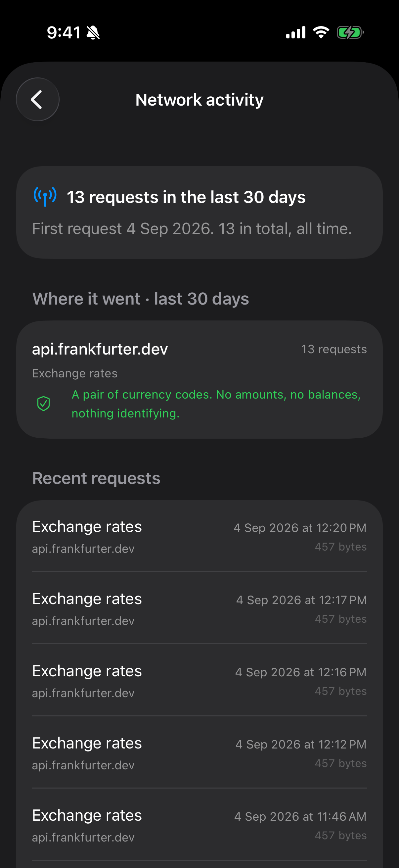The width and height of the screenshot is (399, 868).
Task: Tap the charging battery icon
Action: coord(350,33)
